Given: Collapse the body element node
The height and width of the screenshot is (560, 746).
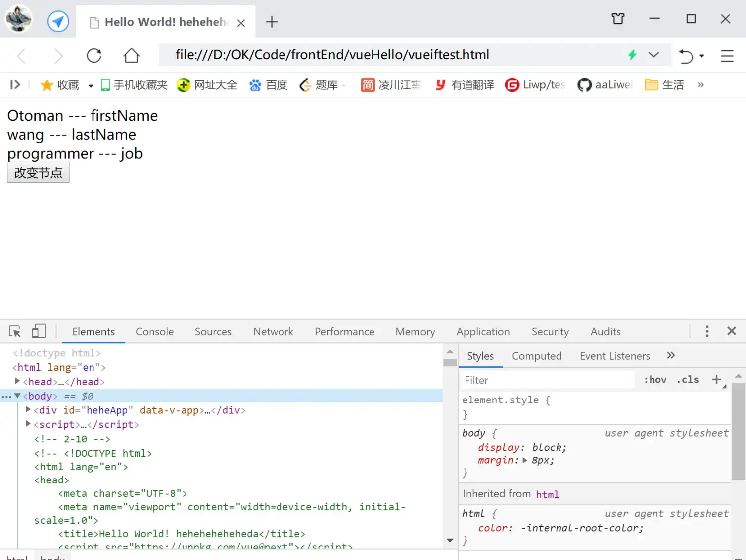Looking at the screenshot, I should pyautogui.click(x=17, y=396).
